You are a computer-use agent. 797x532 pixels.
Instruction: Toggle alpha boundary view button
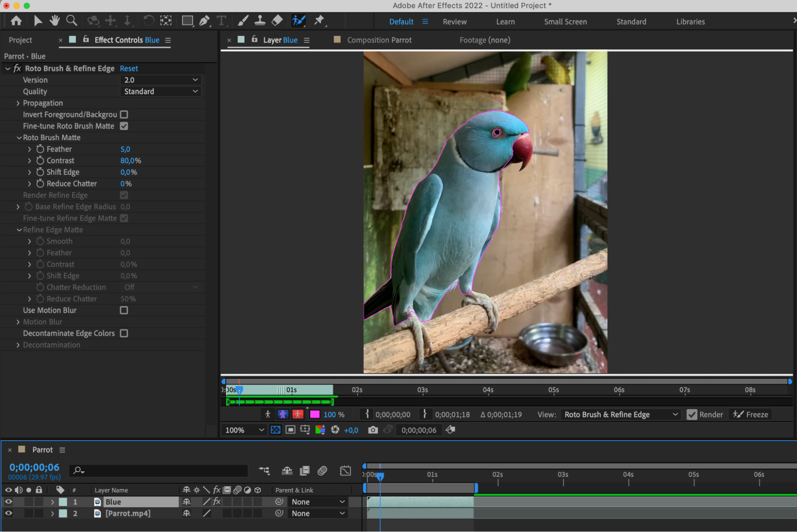pyautogui.click(x=283, y=414)
